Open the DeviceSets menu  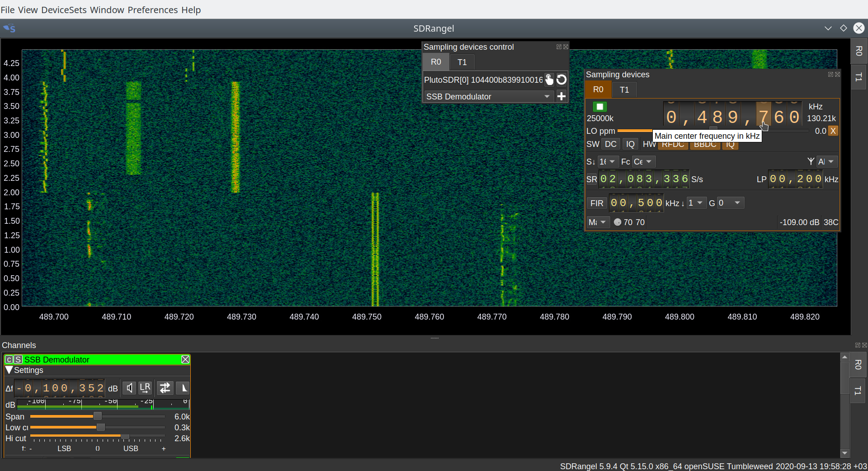click(64, 10)
